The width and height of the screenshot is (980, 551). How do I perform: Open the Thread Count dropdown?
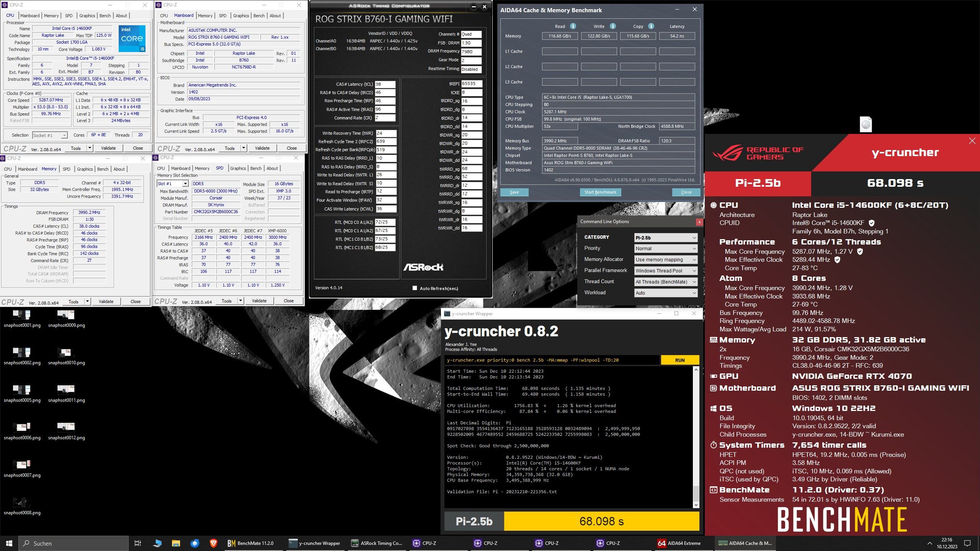point(666,282)
